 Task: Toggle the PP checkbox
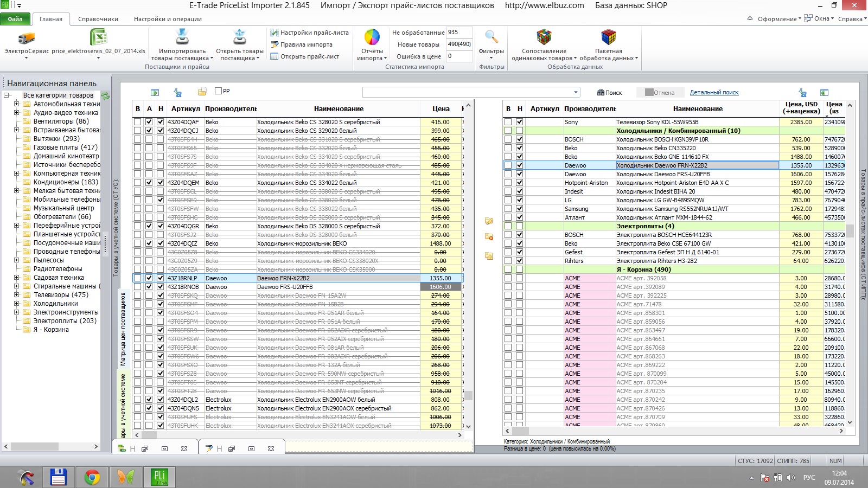pos(219,91)
